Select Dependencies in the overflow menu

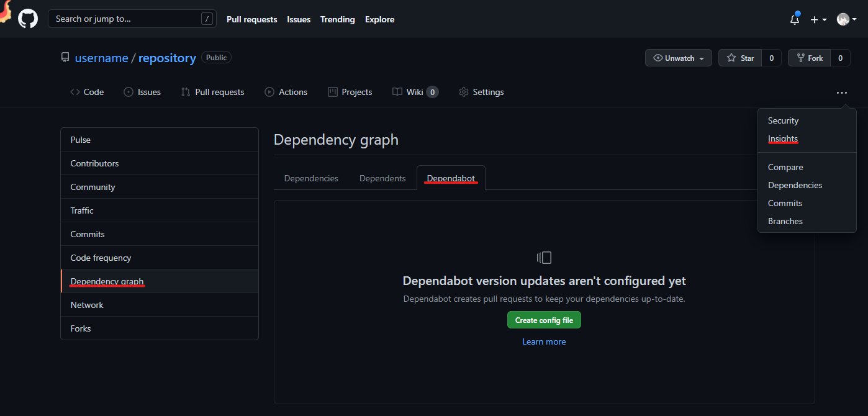pyautogui.click(x=807, y=185)
